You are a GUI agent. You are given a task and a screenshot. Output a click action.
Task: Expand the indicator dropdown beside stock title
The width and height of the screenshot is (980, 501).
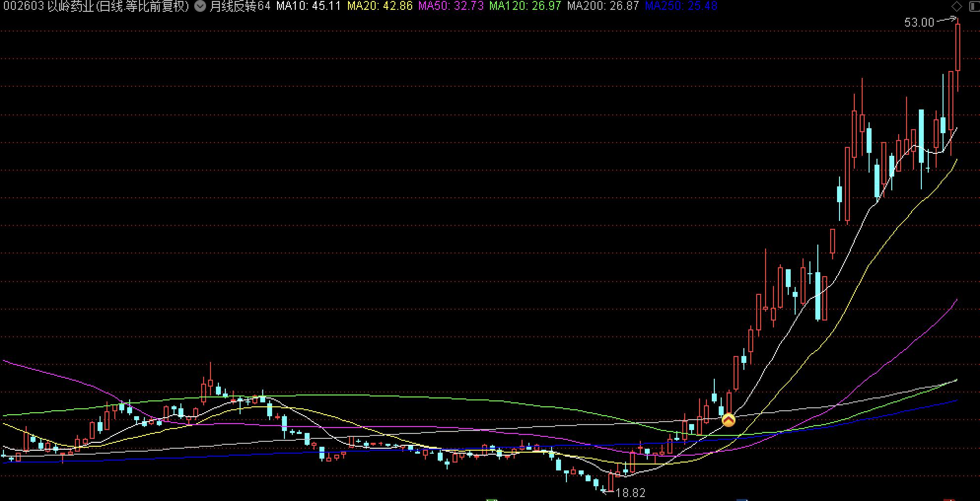[x=200, y=6]
